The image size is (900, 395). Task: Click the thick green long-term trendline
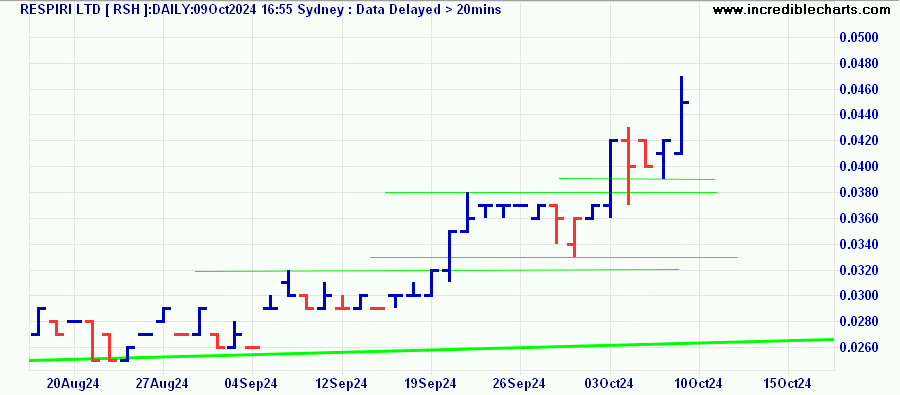coord(430,350)
